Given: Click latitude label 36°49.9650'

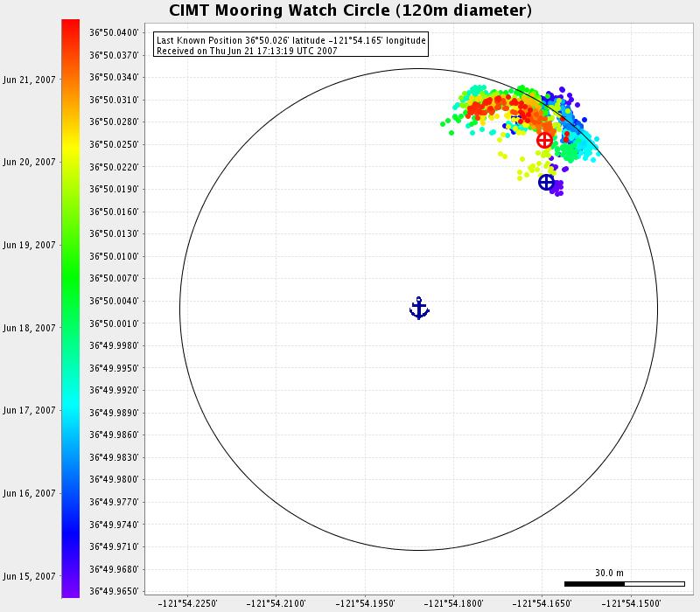Looking at the screenshot, I should point(114,591).
